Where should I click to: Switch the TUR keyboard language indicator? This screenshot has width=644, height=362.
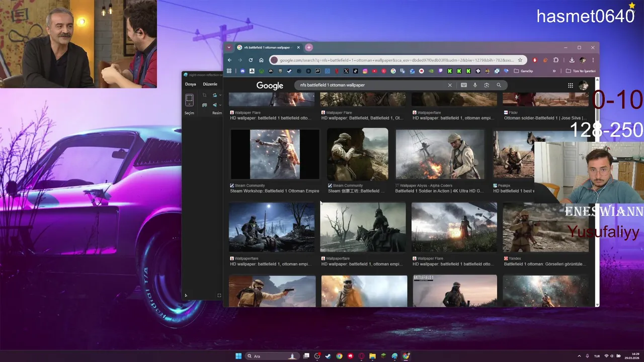(597, 356)
